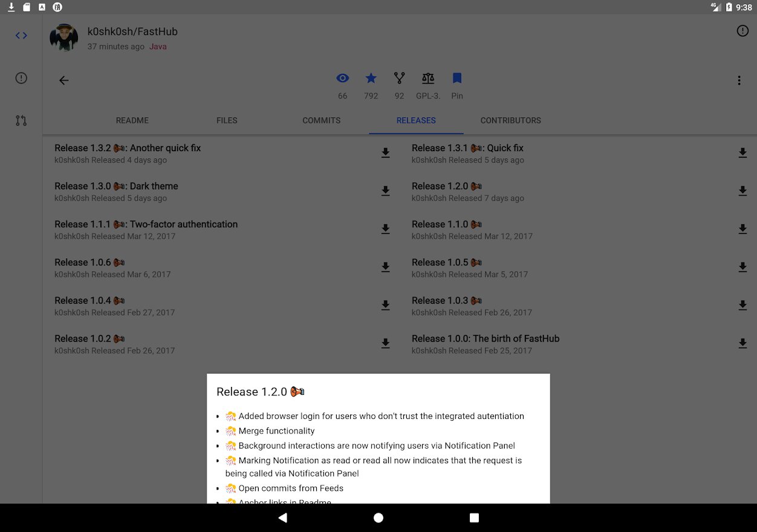Tap the Release 1.2.0 dialog title
The height and width of the screenshot is (532, 757).
click(x=261, y=392)
